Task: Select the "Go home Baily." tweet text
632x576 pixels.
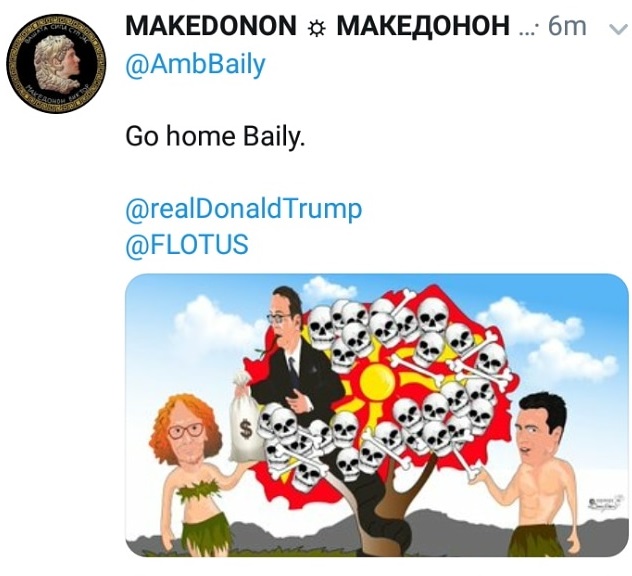Action: 215,137
